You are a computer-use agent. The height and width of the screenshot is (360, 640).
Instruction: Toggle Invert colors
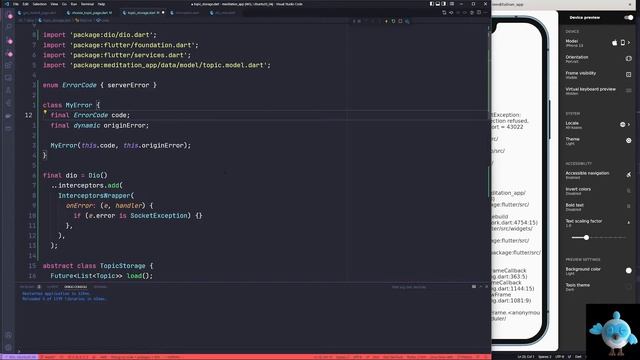pyautogui.click(x=629, y=191)
